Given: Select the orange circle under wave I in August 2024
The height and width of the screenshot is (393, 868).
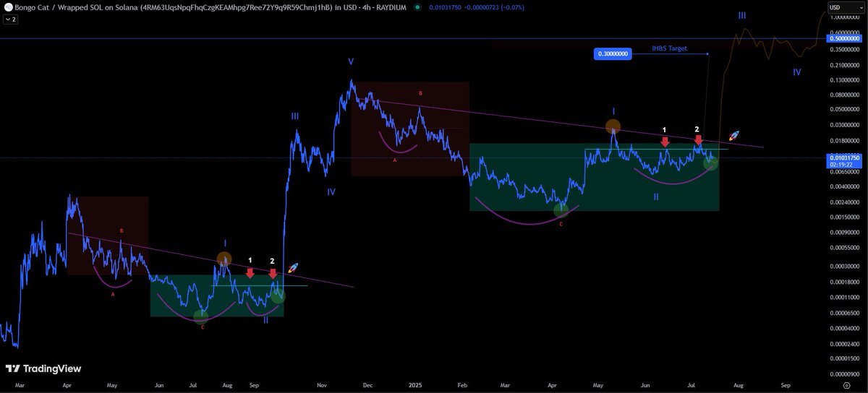Looking at the screenshot, I should 225,259.
